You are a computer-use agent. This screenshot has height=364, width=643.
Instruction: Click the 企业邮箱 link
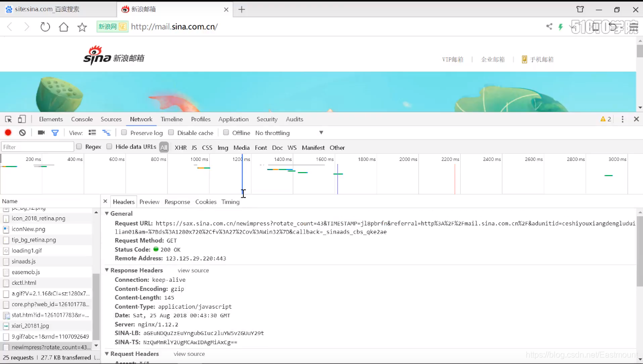493,59
